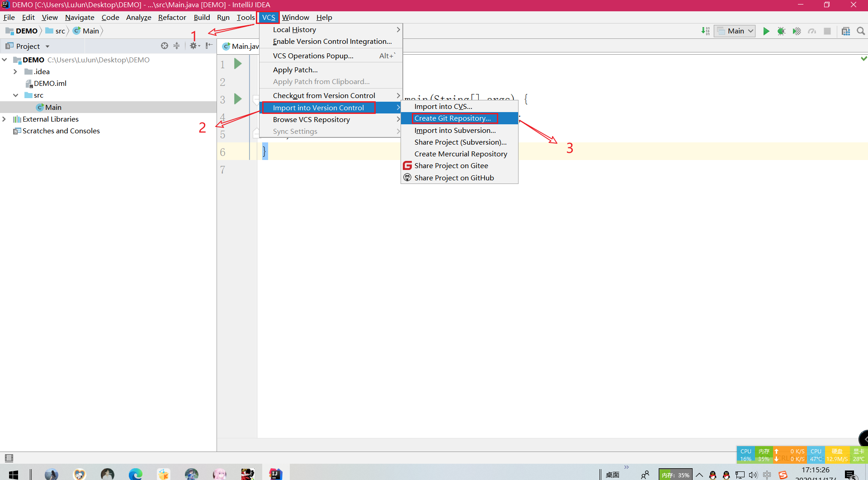Open Windows Start menu
Viewport: 868px width, 480px height.
14,475
